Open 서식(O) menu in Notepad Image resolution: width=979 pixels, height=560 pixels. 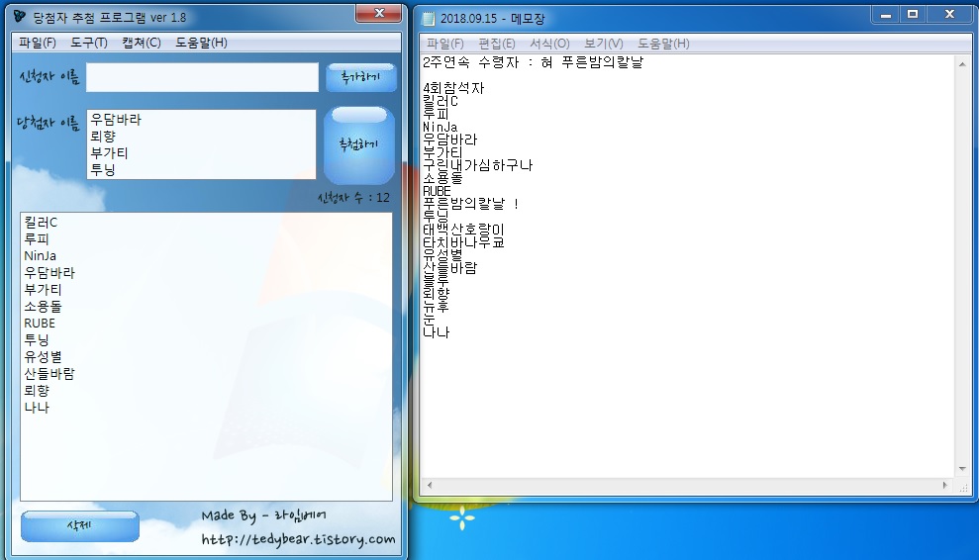click(549, 44)
